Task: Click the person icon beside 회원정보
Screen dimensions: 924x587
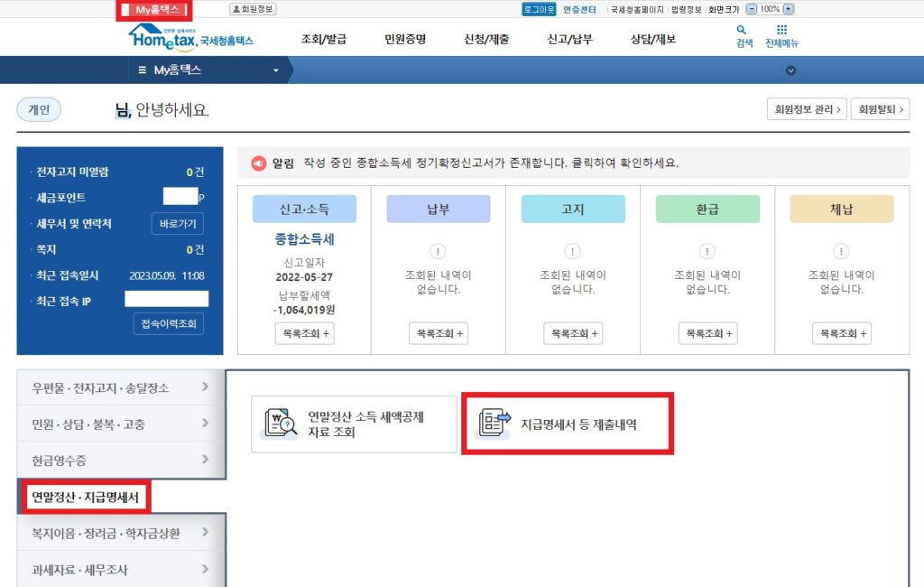Action: pos(236,9)
